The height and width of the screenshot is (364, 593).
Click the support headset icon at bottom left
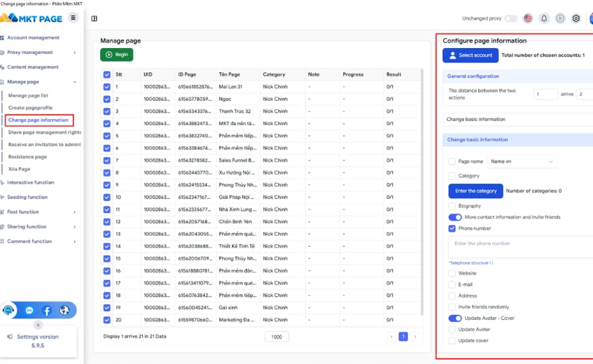[9, 310]
